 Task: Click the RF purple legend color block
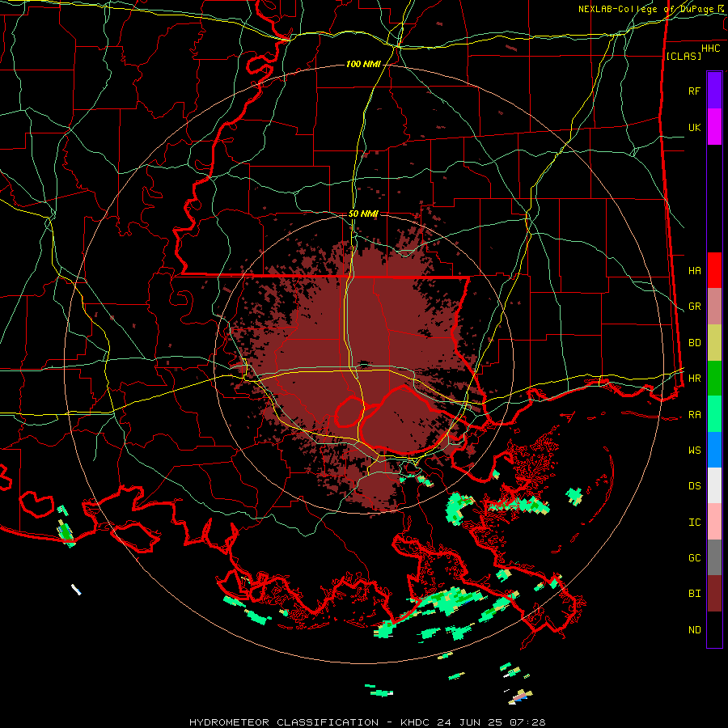pyautogui.click(x=714, y=91)
